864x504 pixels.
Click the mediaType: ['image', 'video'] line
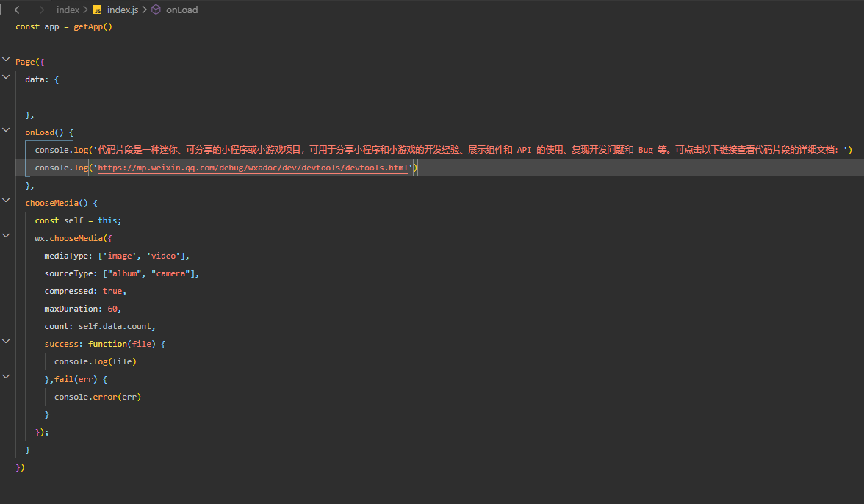[x=117, y=256]
